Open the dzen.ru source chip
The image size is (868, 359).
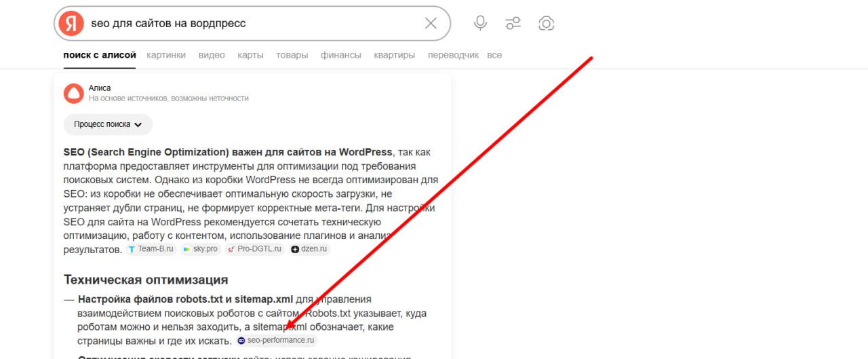[x=310, y=249]
